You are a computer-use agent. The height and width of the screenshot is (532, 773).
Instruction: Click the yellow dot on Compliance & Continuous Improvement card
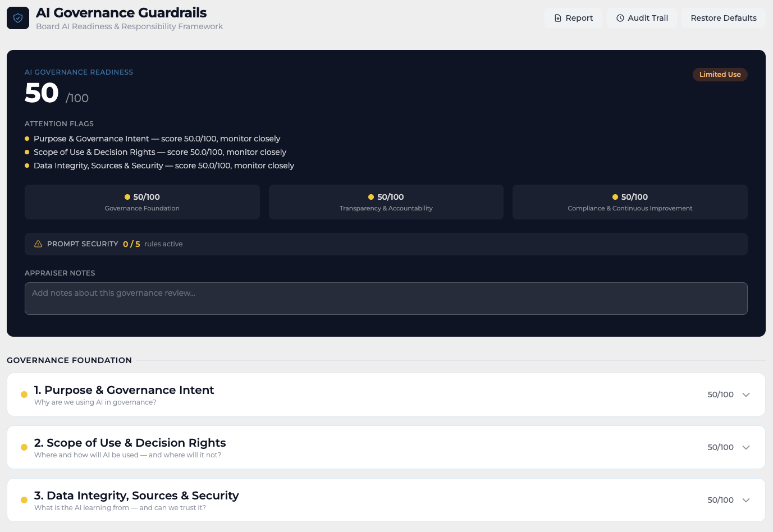(614, 196)
